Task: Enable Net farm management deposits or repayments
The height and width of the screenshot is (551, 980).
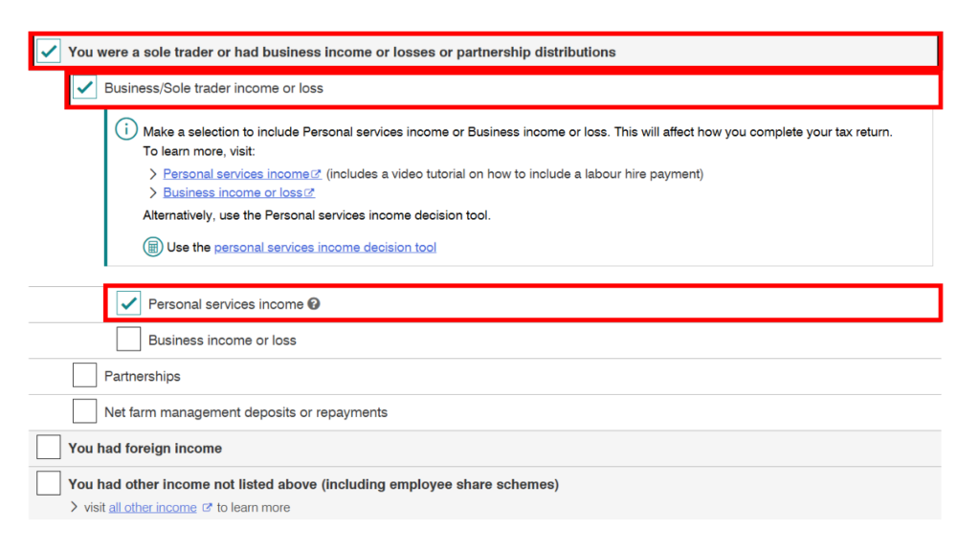Action: pos(84,411)
